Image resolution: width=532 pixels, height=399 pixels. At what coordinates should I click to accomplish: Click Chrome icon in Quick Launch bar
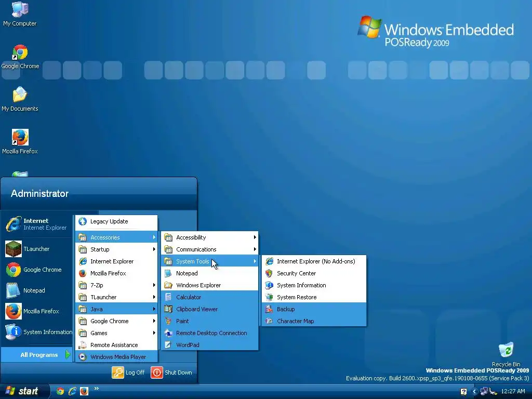[x=60, y=391]
